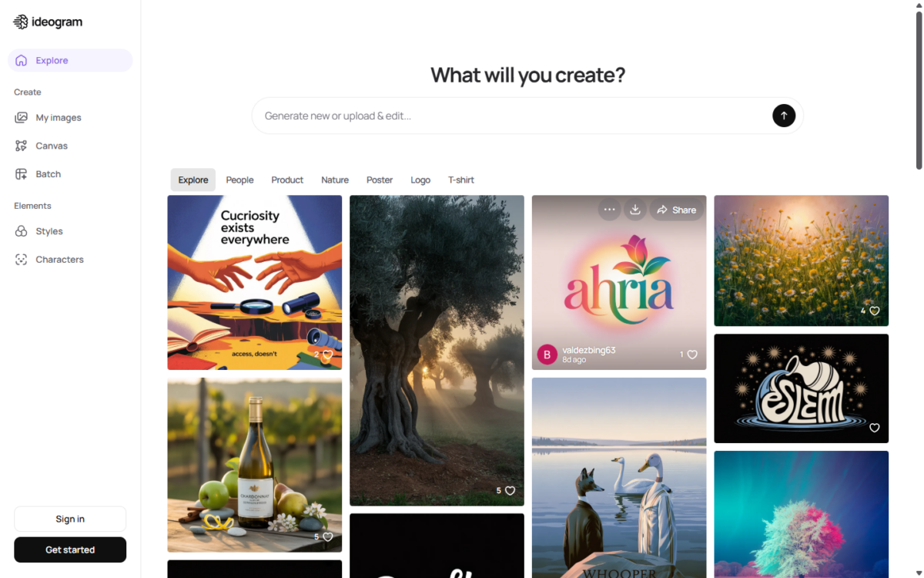Image resolution: width=924 pixels, height=578 pixels.
Task: Click the Sign in button
Action: click(70, 519)
